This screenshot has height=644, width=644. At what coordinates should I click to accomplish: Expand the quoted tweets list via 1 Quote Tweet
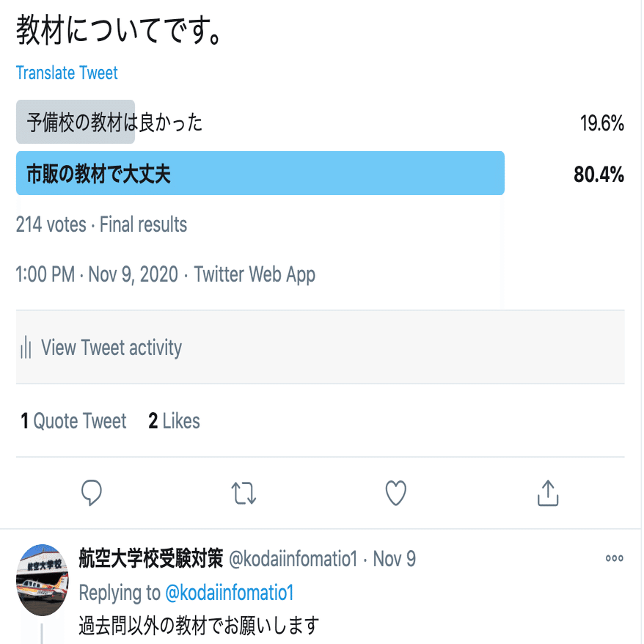tap(72, 421)
